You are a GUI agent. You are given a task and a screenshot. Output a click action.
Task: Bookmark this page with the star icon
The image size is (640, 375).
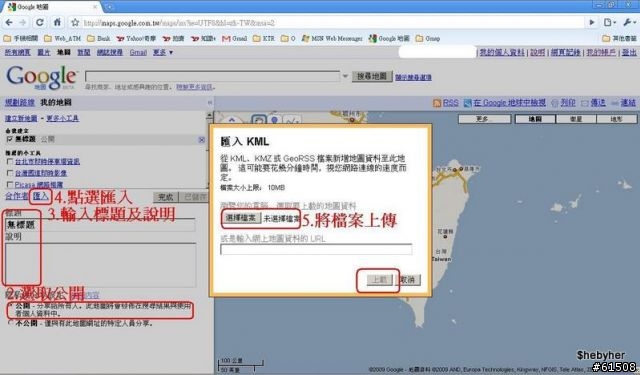pos(75,22)
